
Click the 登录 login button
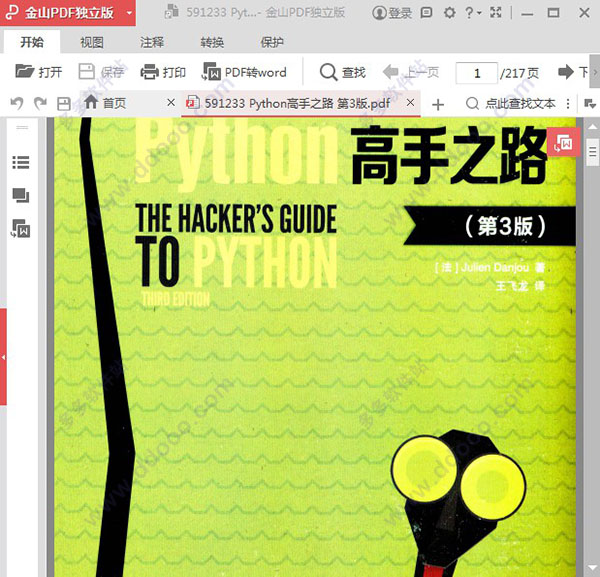click(x=392, y=13)
